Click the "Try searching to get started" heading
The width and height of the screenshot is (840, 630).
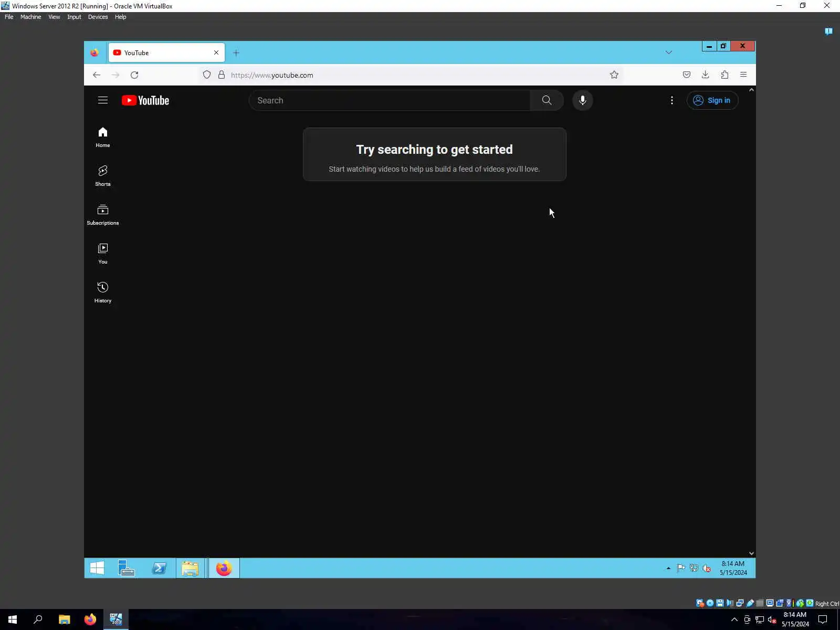click(435, 150)
